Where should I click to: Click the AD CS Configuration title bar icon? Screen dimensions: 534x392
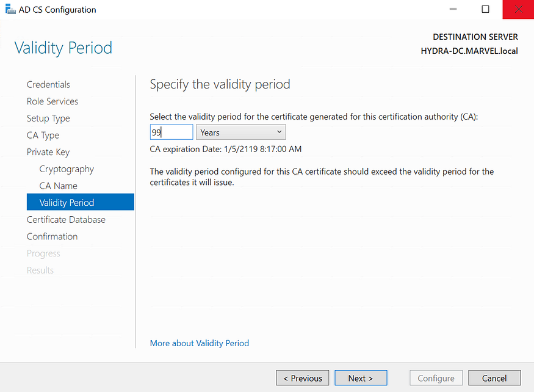click(9, 9)
